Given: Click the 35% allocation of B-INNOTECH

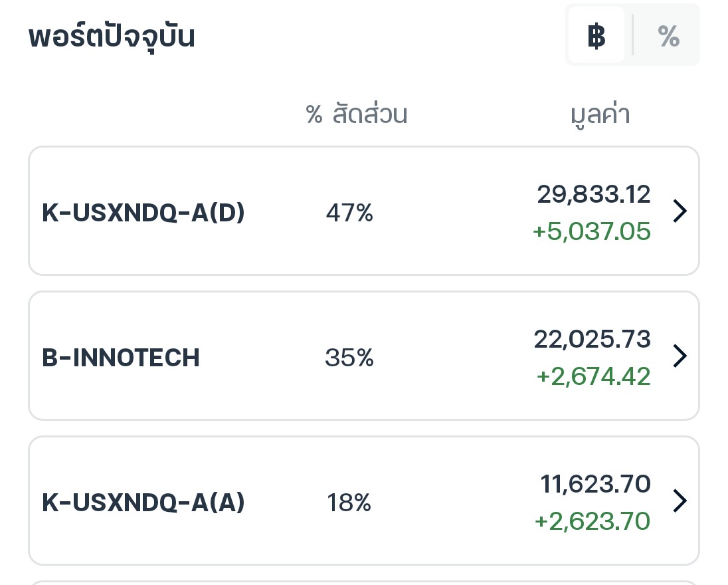Looking at the screenshot, I should point(349,358).
